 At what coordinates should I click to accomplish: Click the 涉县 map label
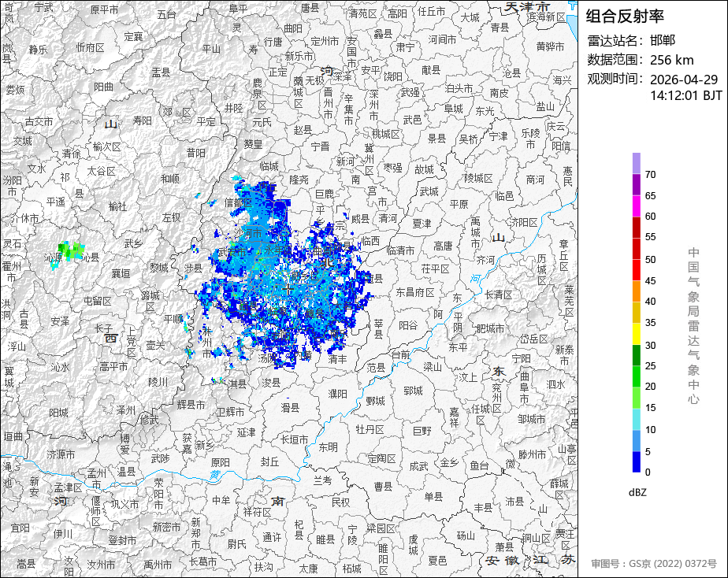coord(193,269)
